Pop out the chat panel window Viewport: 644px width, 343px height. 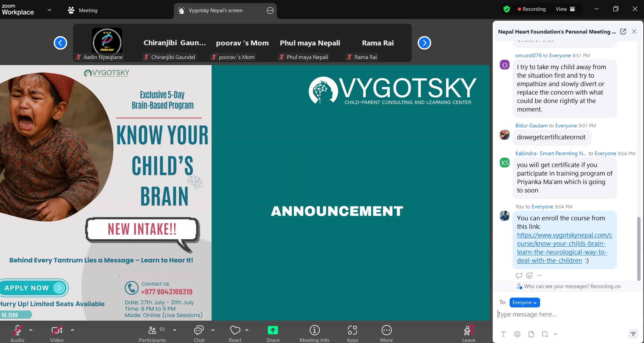(623, 32)
